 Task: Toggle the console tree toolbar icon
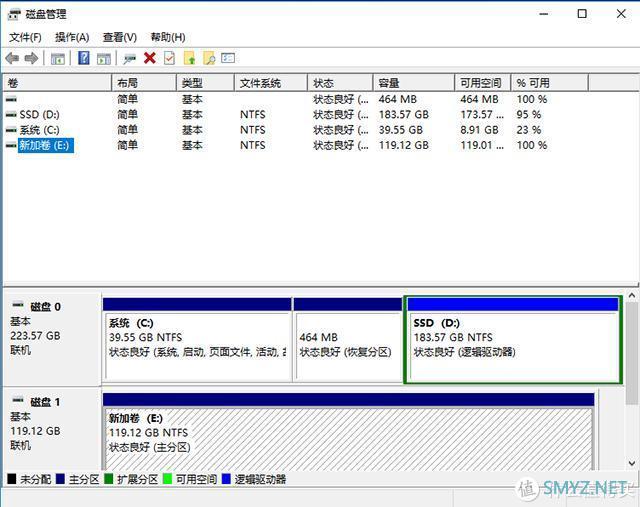[58, 59]
